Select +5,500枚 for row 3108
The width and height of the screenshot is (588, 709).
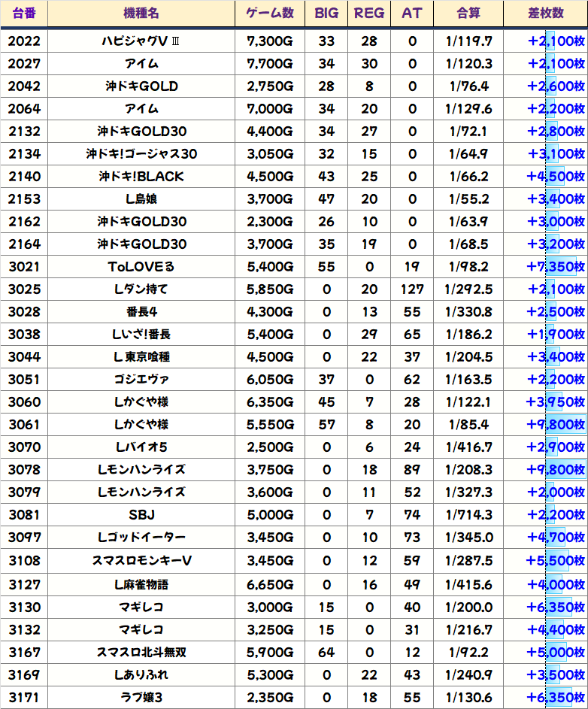click(x=556, y=561)
